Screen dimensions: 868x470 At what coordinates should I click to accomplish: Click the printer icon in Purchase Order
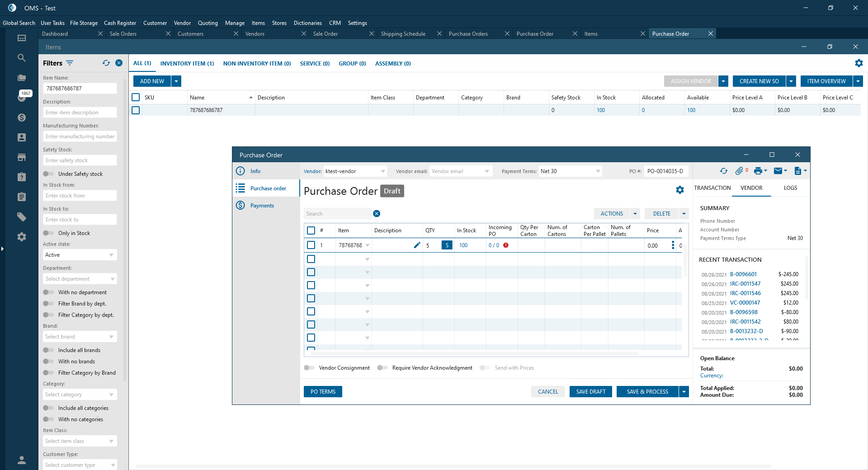coord(758,171)
